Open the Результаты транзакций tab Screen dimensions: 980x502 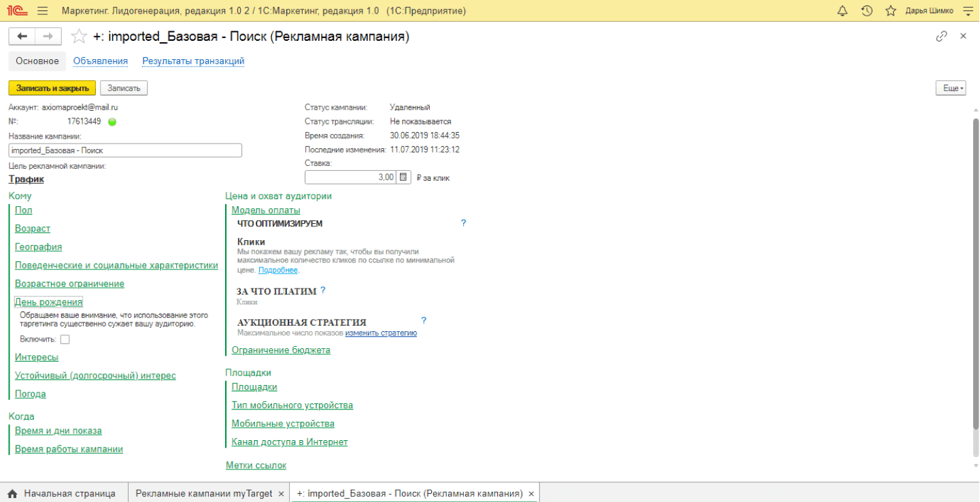click(x=193, y=61)
